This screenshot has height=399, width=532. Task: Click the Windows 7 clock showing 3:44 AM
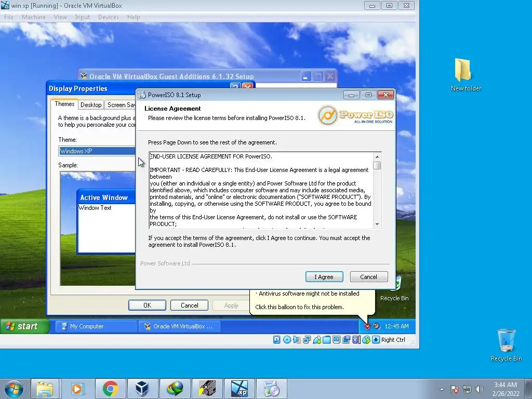[506, 389]
